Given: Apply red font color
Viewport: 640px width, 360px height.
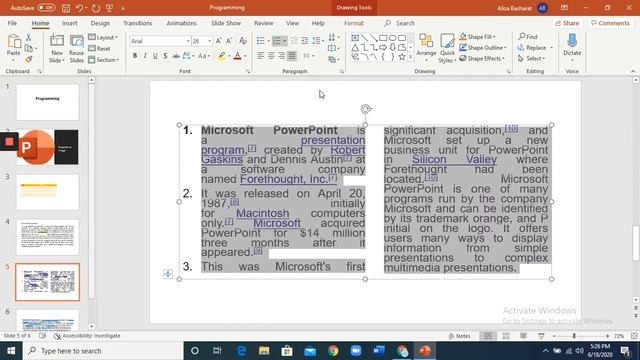Looking at the screenshot, I should coord(238,56).
